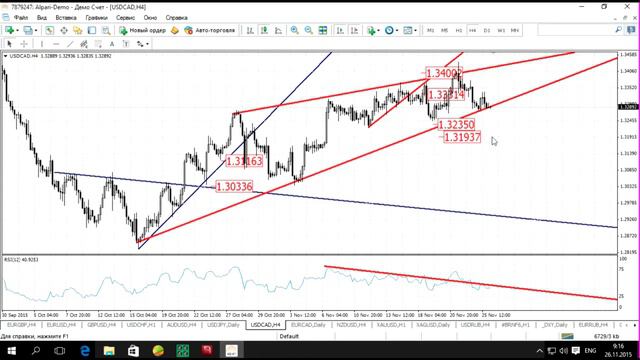Viewport: 640px width, 360px height.
Task: Click the 1.30336 price label on chart
Action: pyautogui.click(x=234, y=187)
